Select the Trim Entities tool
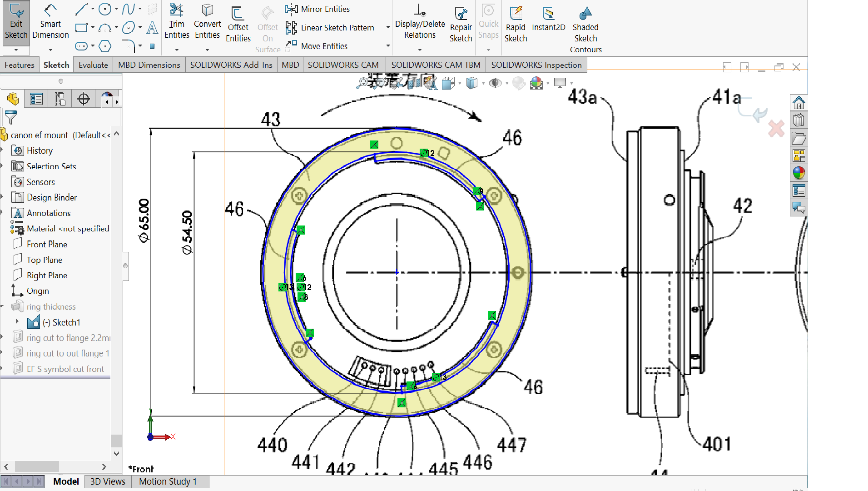868x491 pixels. pos(177,22)
